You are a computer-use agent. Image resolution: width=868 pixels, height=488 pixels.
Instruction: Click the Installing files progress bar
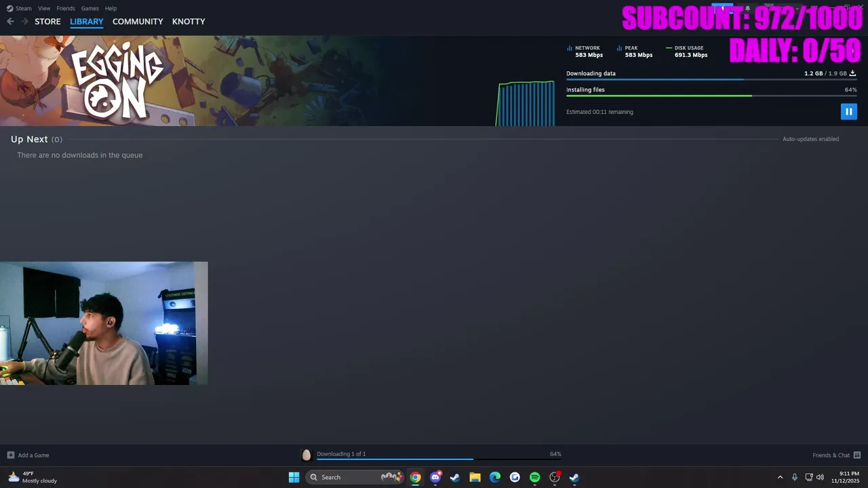point(711,96)
